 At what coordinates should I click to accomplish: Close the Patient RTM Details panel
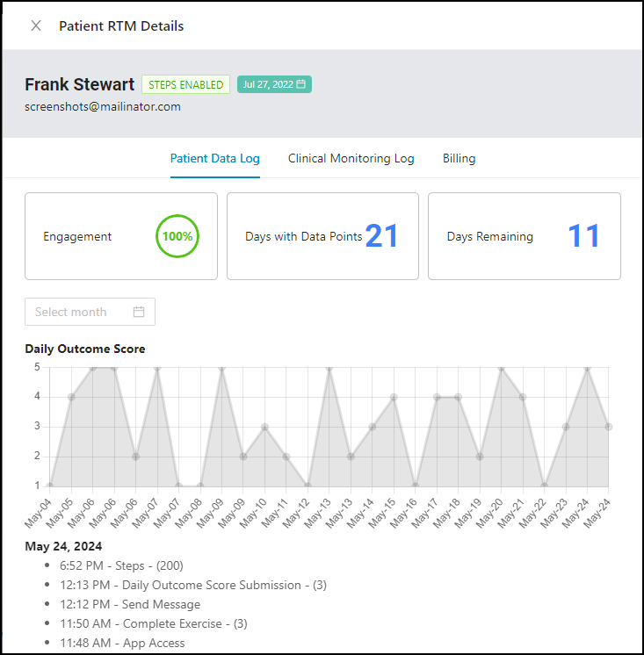(36, 25)
